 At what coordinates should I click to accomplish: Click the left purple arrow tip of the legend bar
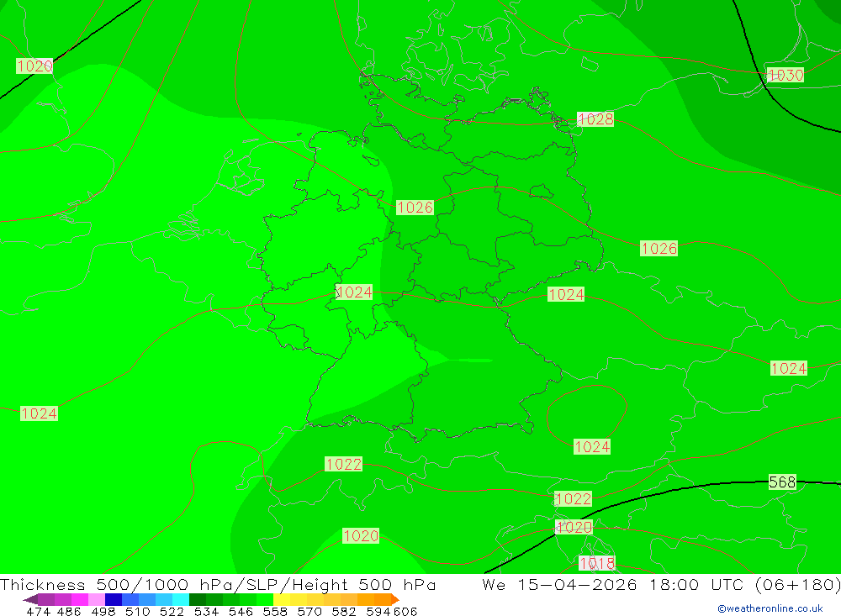click(30, 599)
